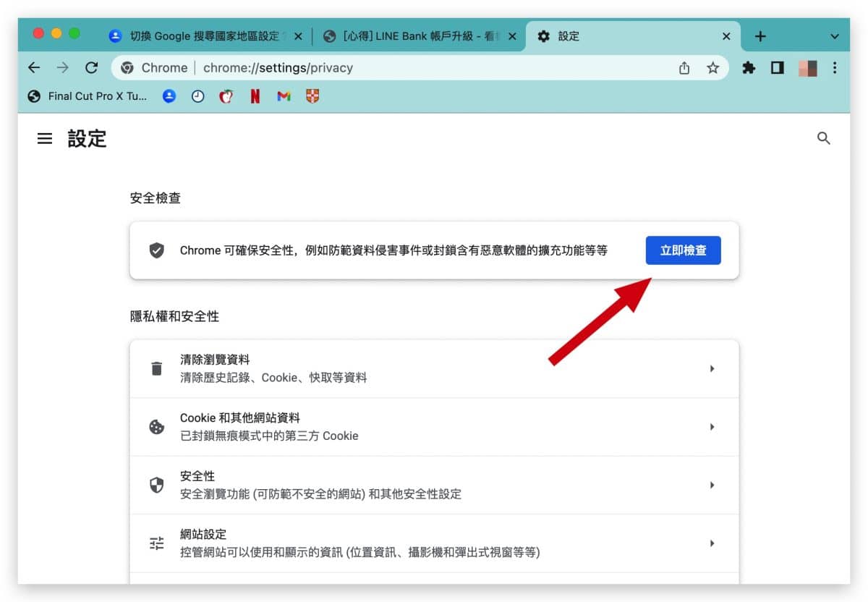Open the apple bookmark icon
The image size is (868, 602).
[x=226, y=96]
